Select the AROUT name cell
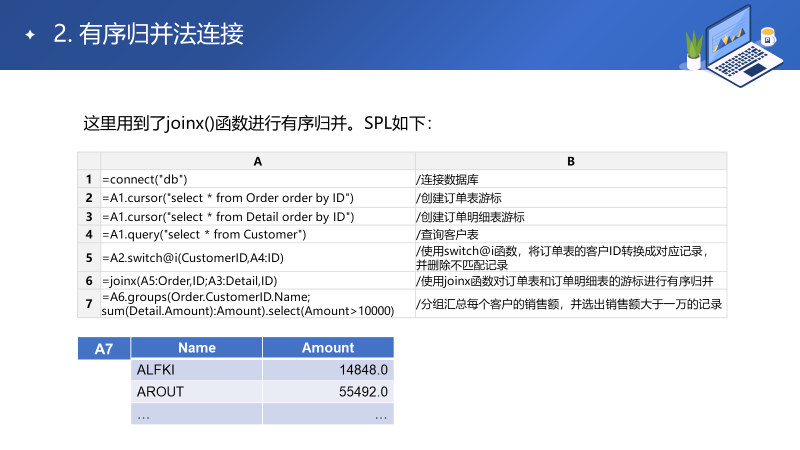Screen dimensions: 800x450 [x=197, y=391]
